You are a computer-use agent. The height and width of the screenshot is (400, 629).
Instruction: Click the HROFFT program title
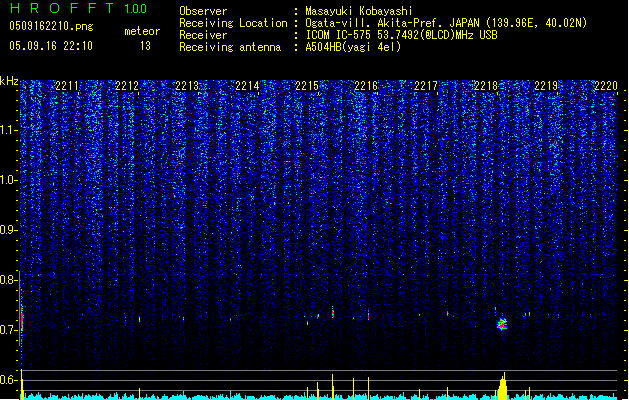(61, 8)
